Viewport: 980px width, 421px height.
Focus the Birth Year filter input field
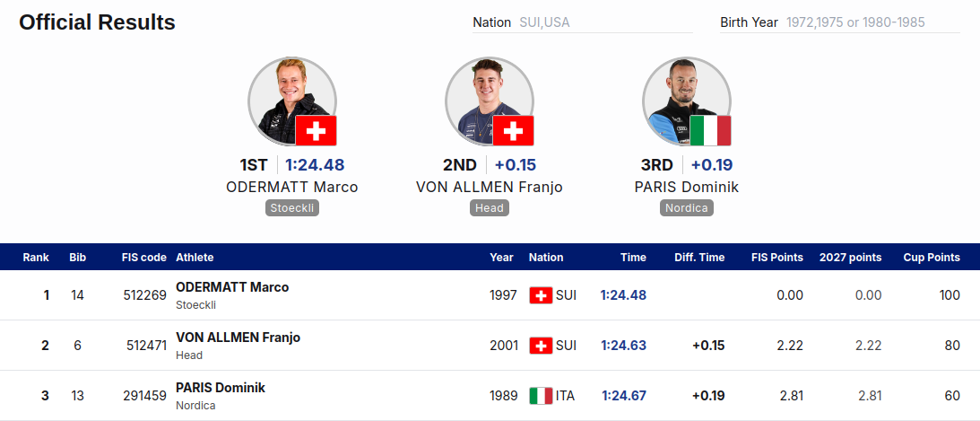[x=872, y=22]
